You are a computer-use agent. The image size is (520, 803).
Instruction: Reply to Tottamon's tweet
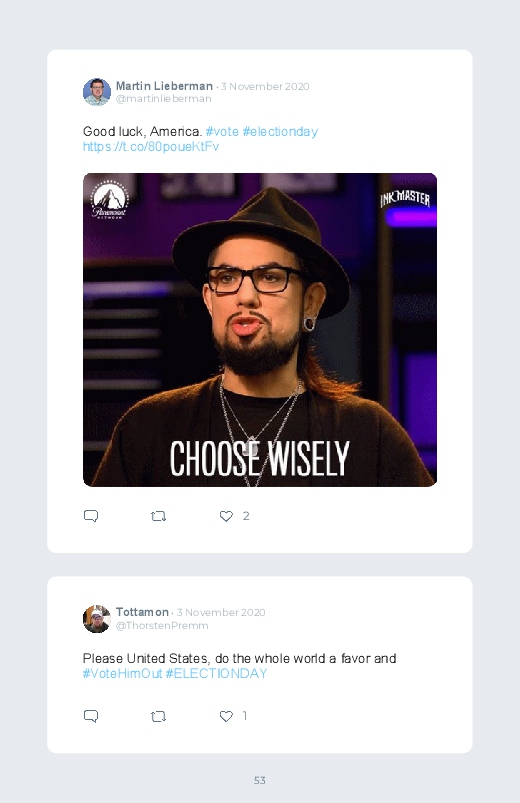click(x=91, y=716)
